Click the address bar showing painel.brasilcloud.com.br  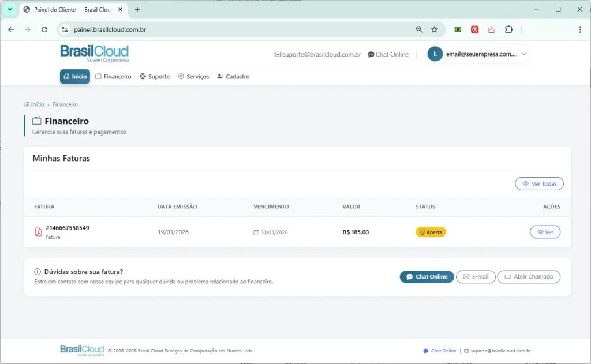pos(173,29)
